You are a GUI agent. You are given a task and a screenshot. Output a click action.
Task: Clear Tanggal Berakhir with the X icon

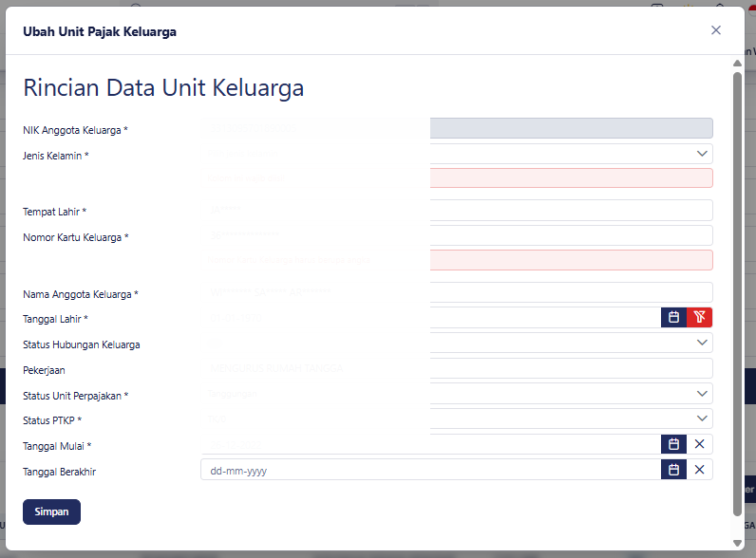tap(700, 470)
